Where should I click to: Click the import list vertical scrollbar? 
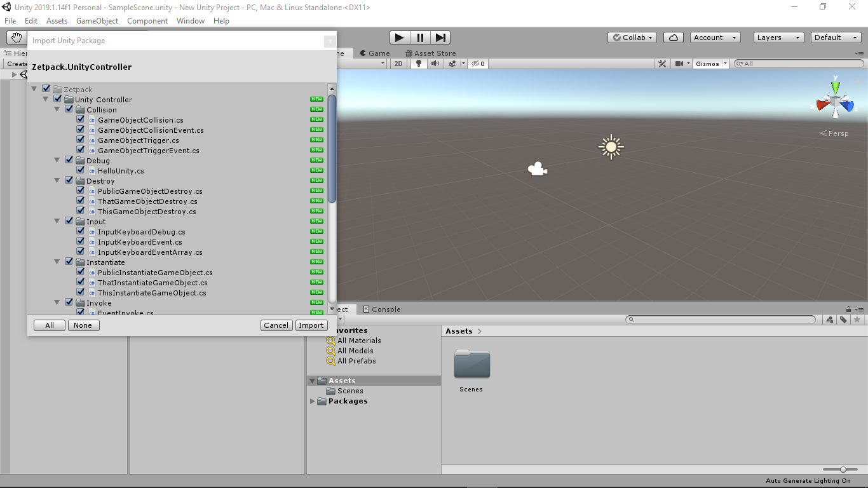332,148
